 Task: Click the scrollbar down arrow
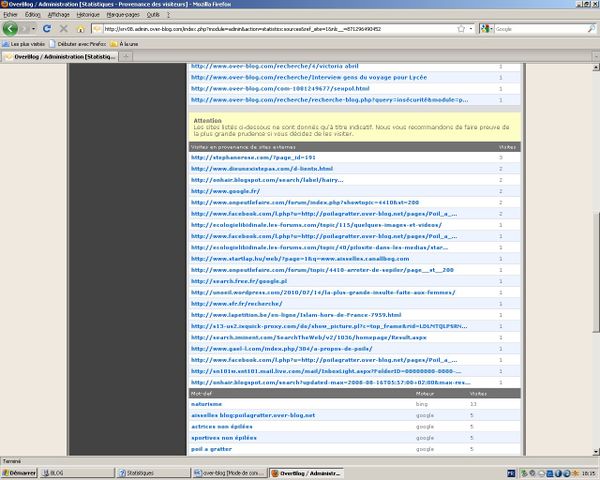(x=596, y=452)
